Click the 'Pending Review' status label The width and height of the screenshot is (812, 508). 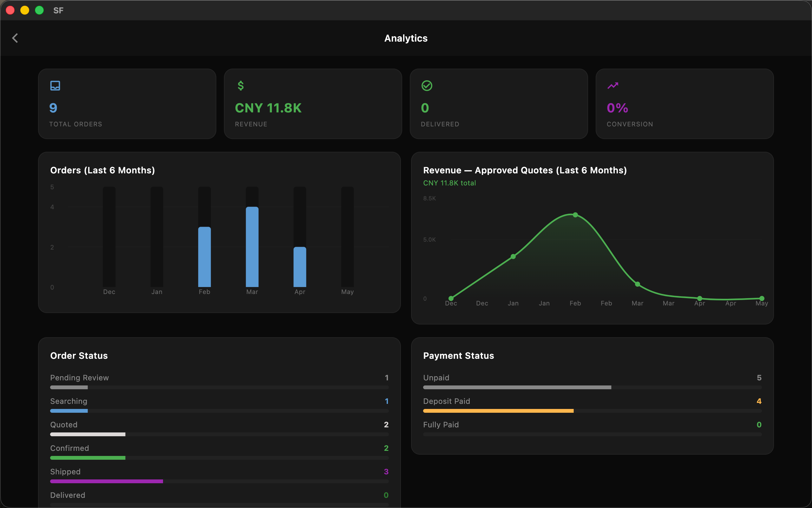click(x=80, y=378)
